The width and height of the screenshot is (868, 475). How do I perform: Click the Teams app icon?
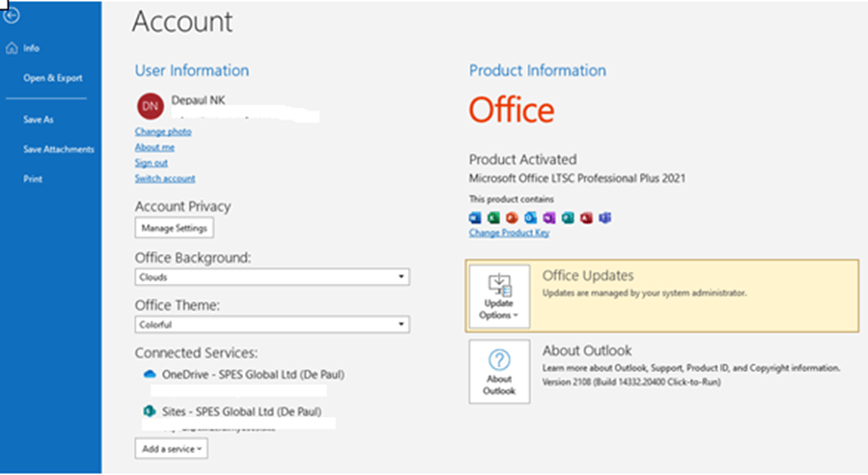[605, 218]
